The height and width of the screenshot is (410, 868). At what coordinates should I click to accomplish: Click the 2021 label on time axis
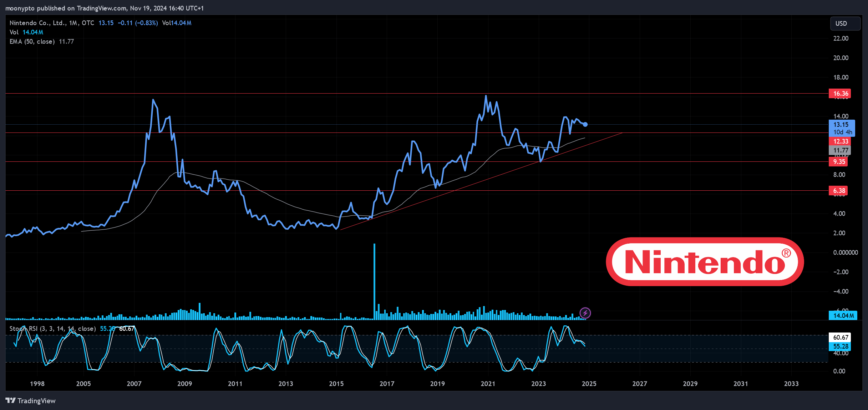pos(488,384)
